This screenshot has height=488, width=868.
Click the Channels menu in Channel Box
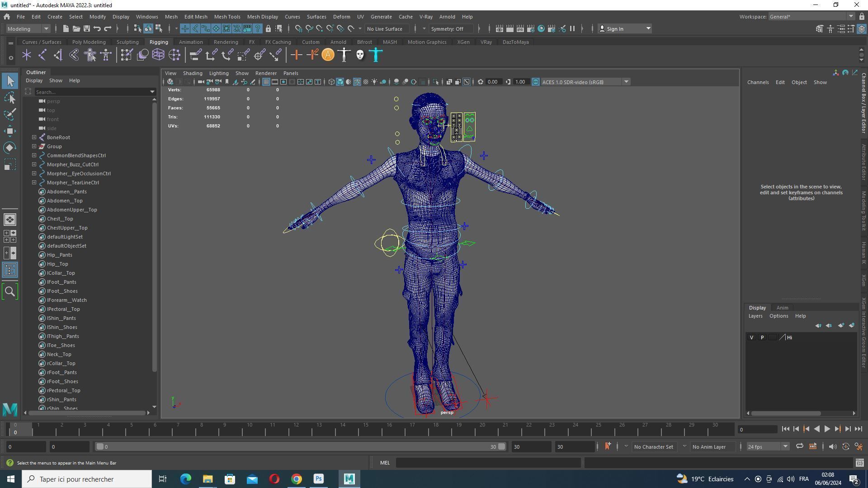(x=758, y=82)
